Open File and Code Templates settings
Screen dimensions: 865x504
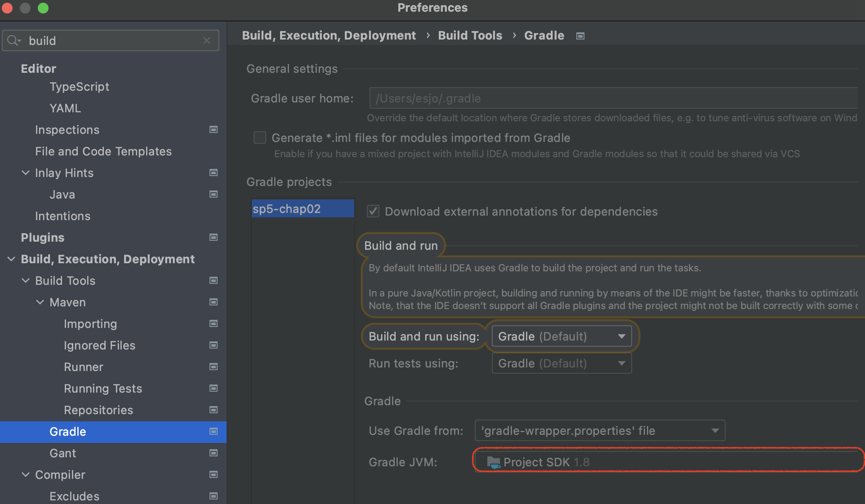point(103,151)
